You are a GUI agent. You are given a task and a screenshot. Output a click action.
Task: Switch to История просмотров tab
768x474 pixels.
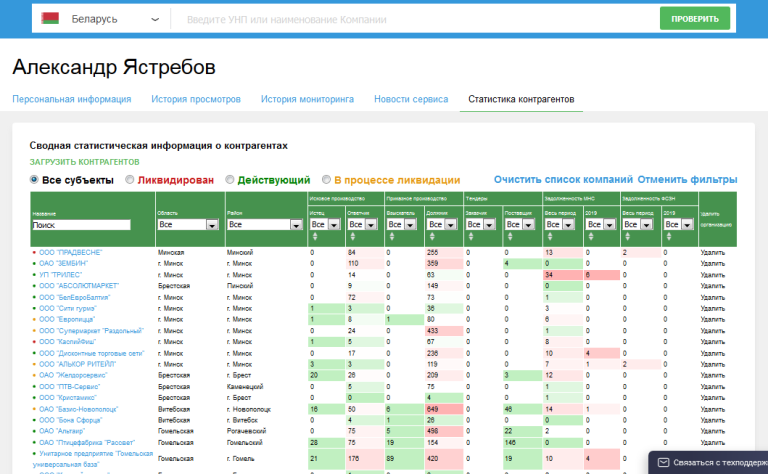click(x=196, y=99)
